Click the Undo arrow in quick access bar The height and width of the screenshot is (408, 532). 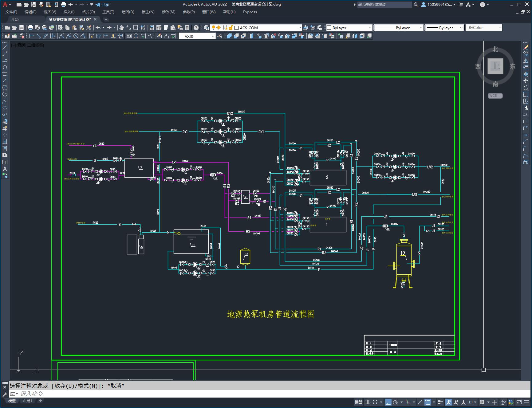coord(71,4)
